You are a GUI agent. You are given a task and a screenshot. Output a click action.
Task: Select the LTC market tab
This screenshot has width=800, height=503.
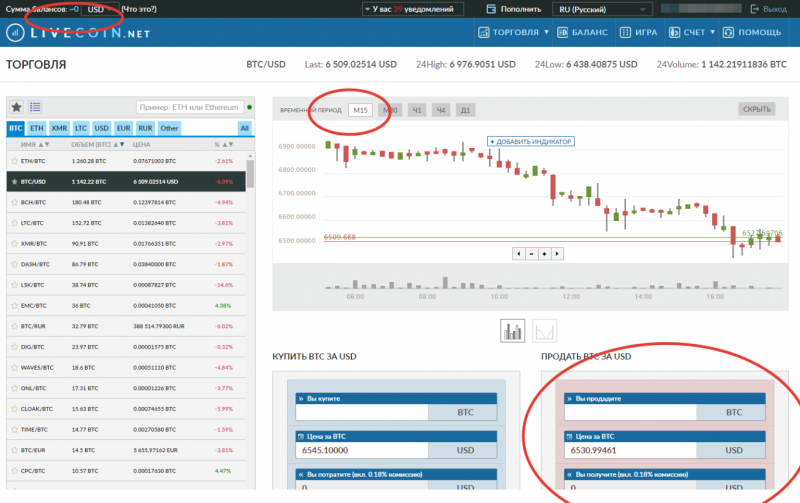(81, 128)
